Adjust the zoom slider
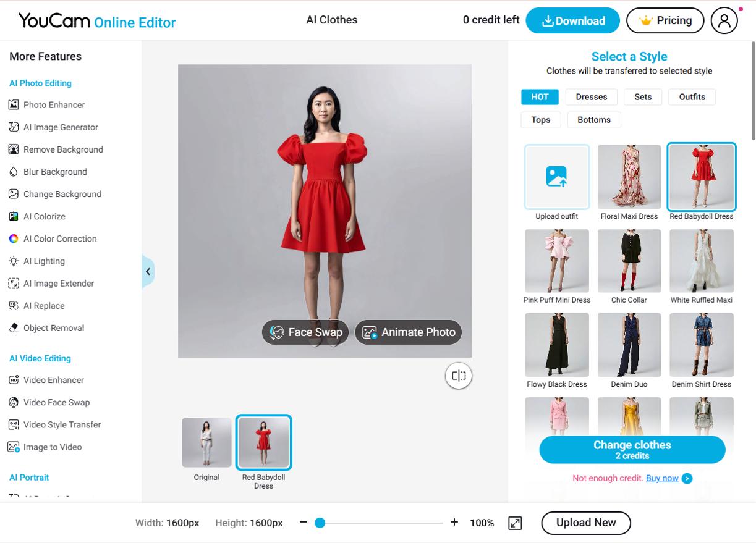Screen dimensions: 756x543 click(319, 523)
